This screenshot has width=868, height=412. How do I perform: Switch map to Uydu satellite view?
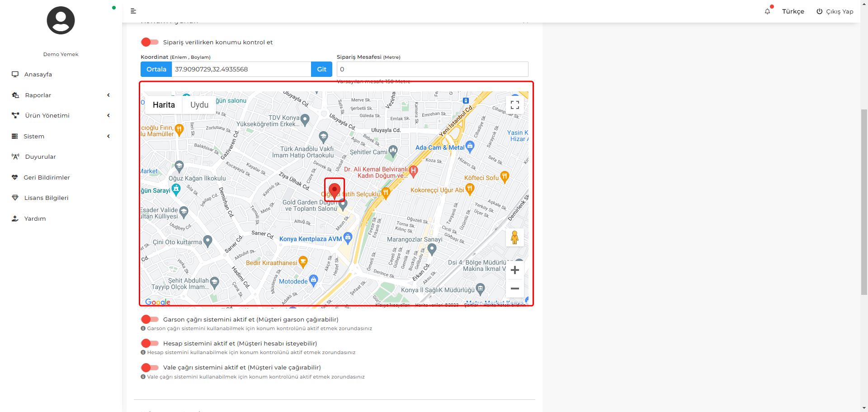pos(199,105)
